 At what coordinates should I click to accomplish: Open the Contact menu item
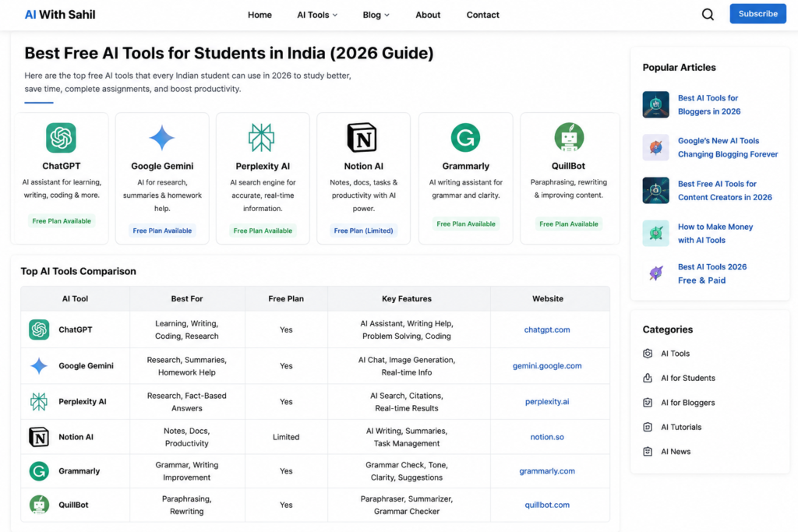coord(482,15)
